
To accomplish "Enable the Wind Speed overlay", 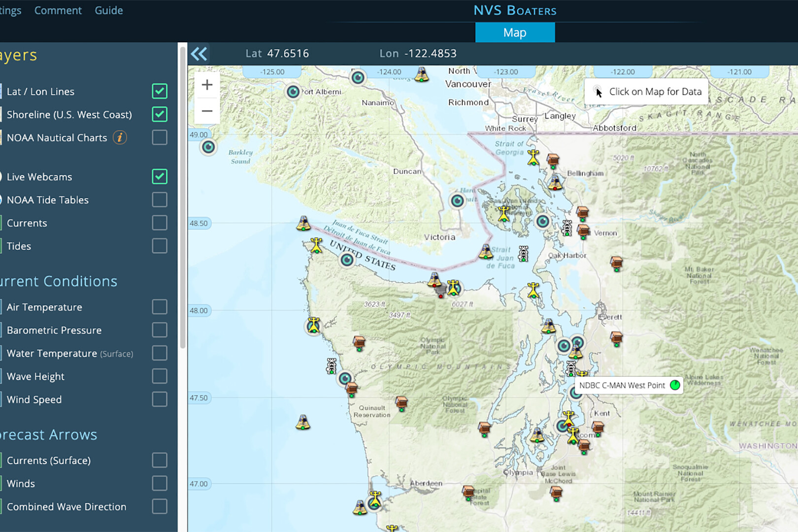I will point(160,399).
